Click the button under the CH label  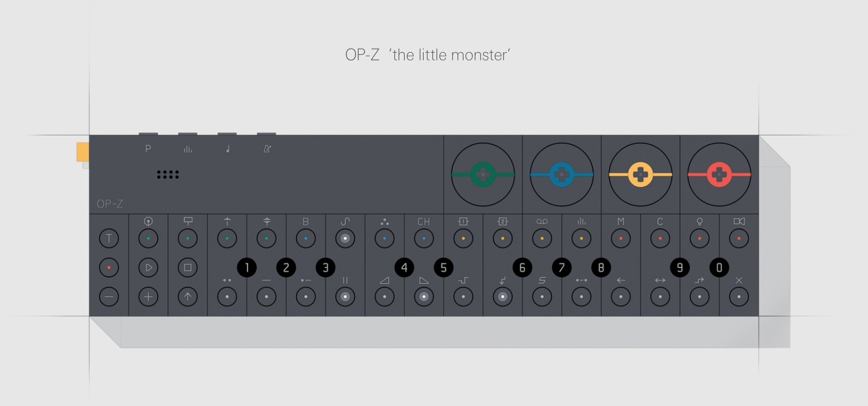[424, 238]
